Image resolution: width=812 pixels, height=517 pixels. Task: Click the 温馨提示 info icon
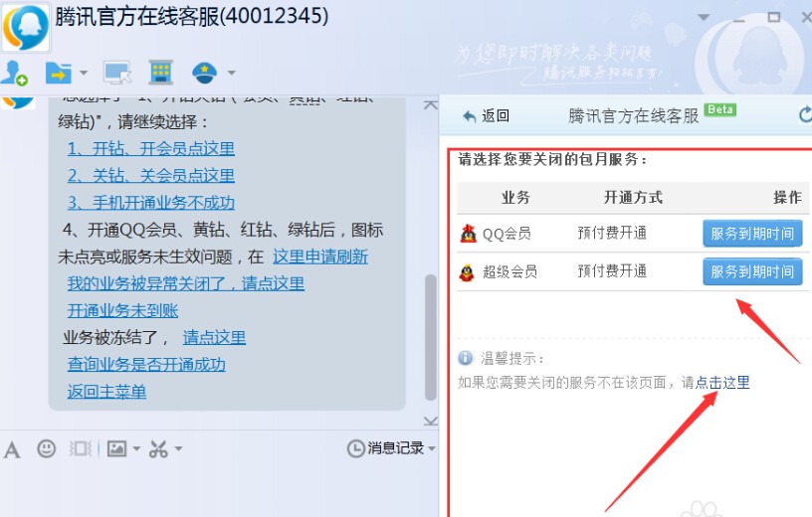[x=466, y=358]
